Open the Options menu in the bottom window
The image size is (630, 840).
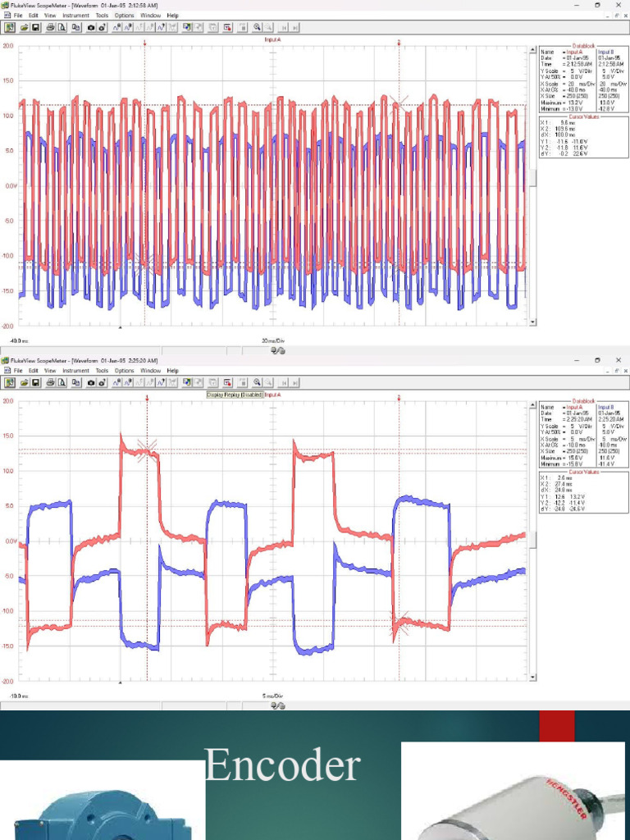pyautogui.click(x=124, y=371)
